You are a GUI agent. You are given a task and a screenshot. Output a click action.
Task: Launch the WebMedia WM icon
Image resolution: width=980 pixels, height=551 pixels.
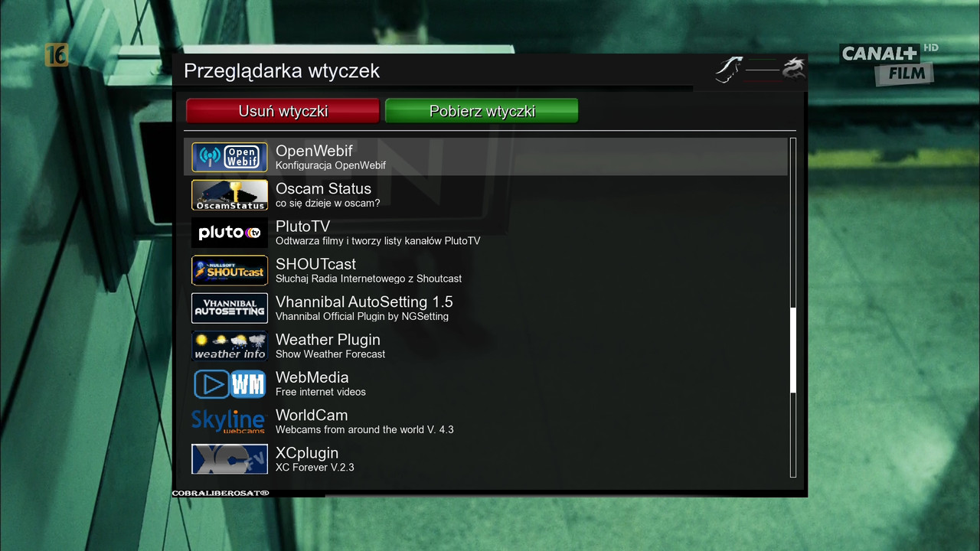[x=230, y=383]
